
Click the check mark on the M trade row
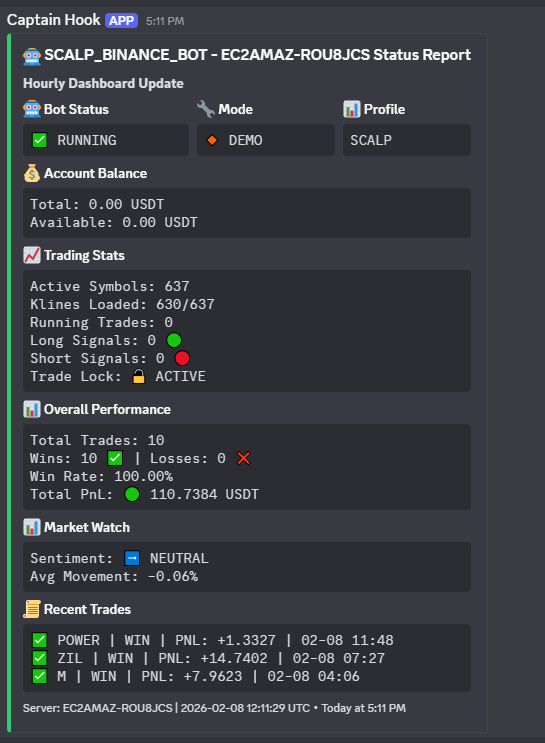pos(39,676)
